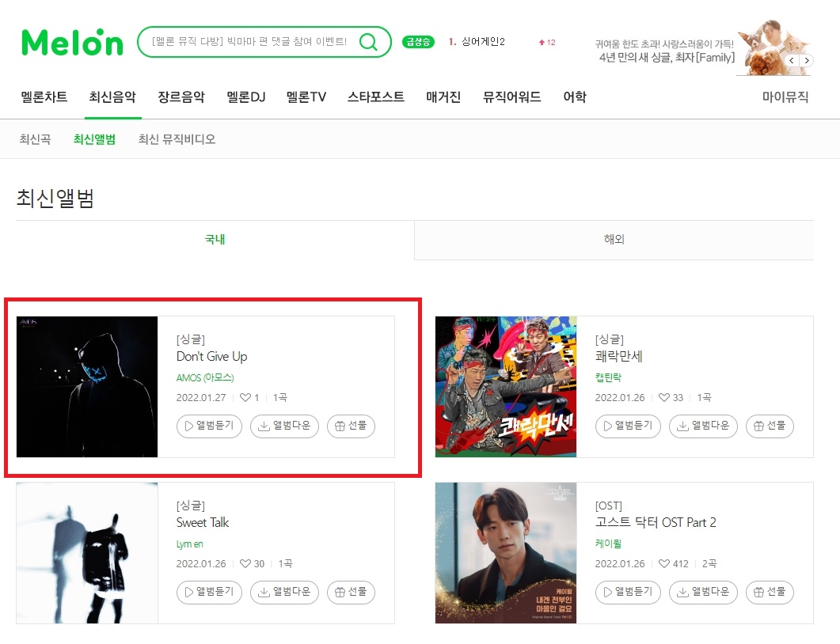
Task: Gift the 쾌락만세 album via 선물
Action: (x=770, y=426)
